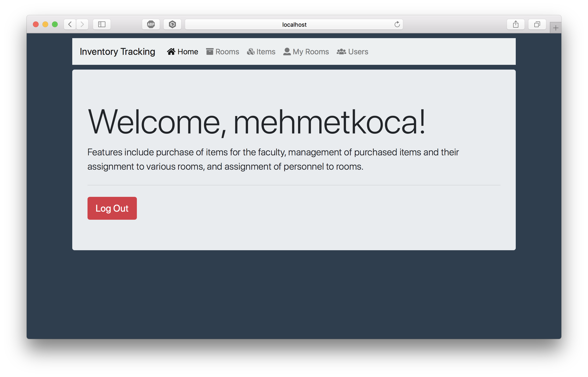
Task: Click the Home house icon
Action: click(x=171, y=52)
